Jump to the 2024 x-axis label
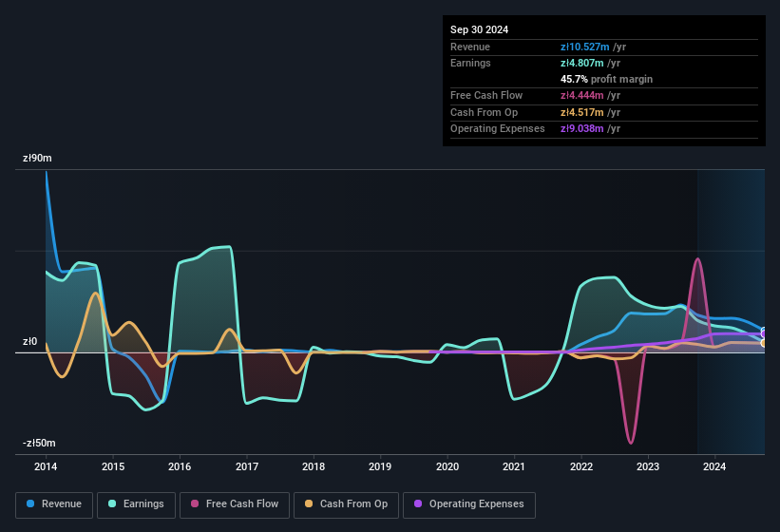This screenshot has width=780, height=532. (714, 466)
